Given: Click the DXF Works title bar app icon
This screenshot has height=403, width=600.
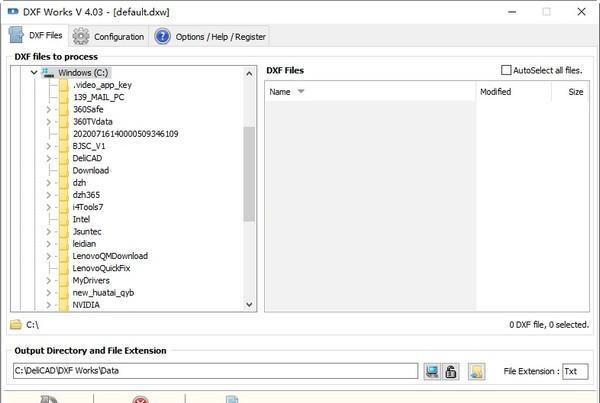Looking at the screenshot, I should click(x=13, y=12).
